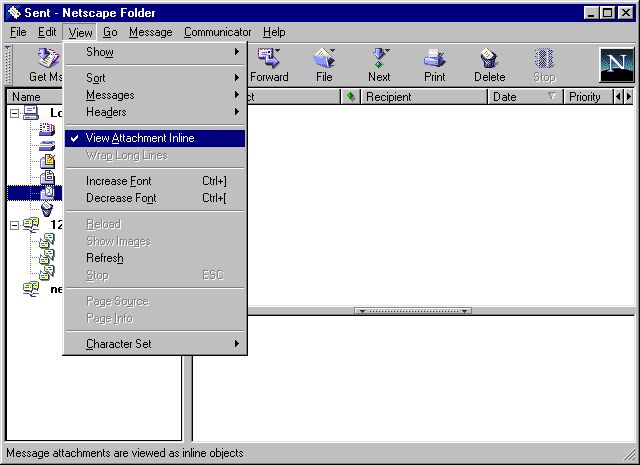Go to Next unread message icon
This screenshot has height=465, width=640.
(380, 58)
